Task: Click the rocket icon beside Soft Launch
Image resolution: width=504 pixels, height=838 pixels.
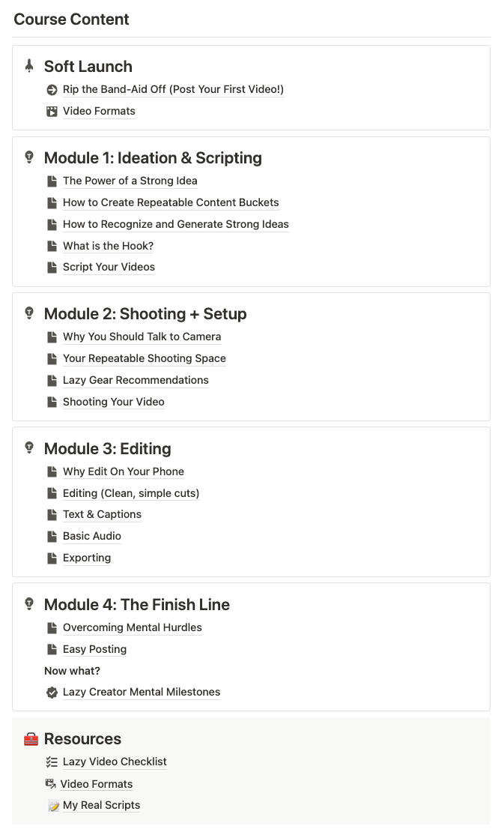Action: coord(29,66)
